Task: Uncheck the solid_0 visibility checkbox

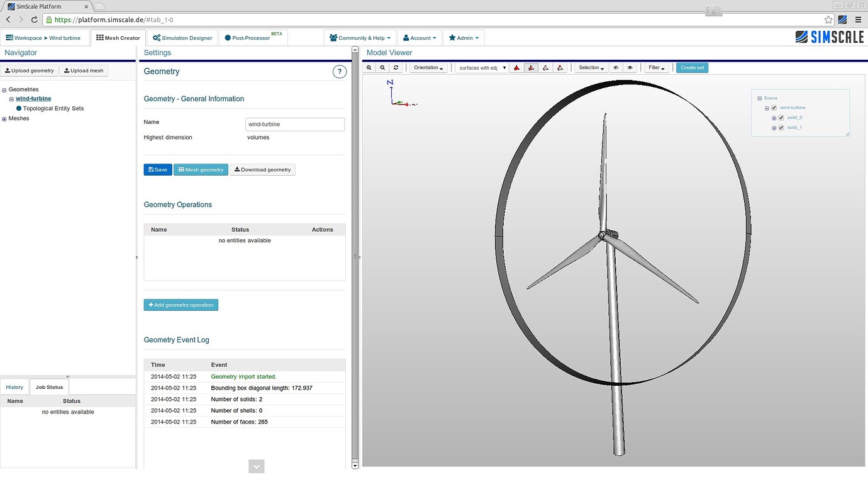Action: 781,118
